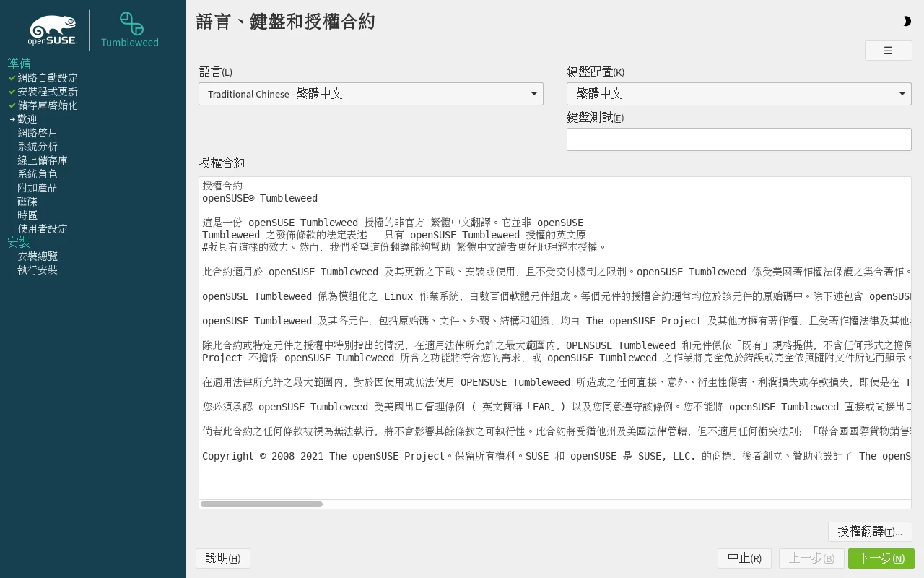Click the 中止 abort button

tap(744, 558)
